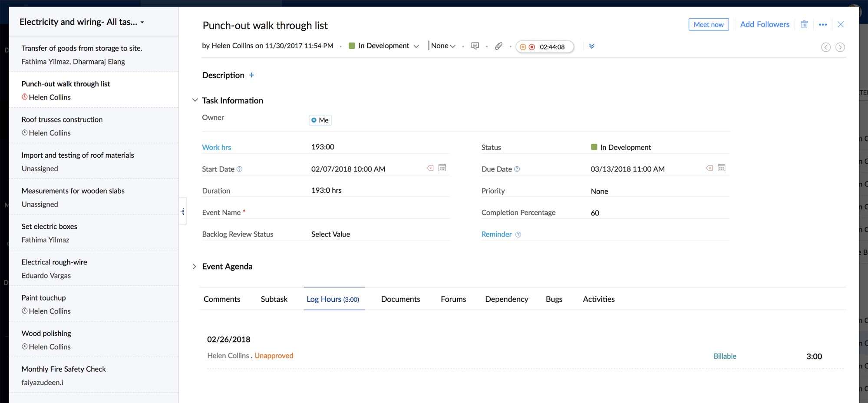The image size is (868, 403).
Task: Open the task attachments paperclip
Action: point(498,46)
